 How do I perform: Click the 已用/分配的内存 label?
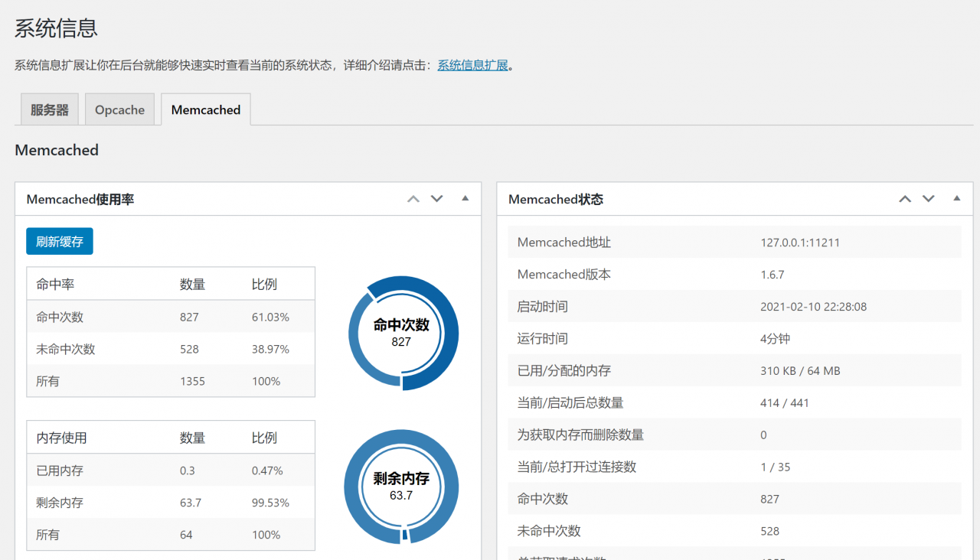564,370
